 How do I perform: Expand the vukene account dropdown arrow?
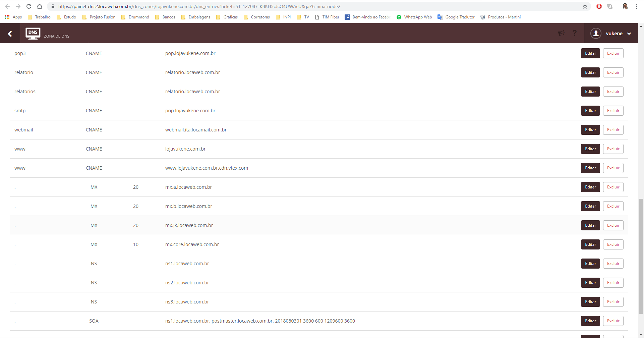(629, 34)
